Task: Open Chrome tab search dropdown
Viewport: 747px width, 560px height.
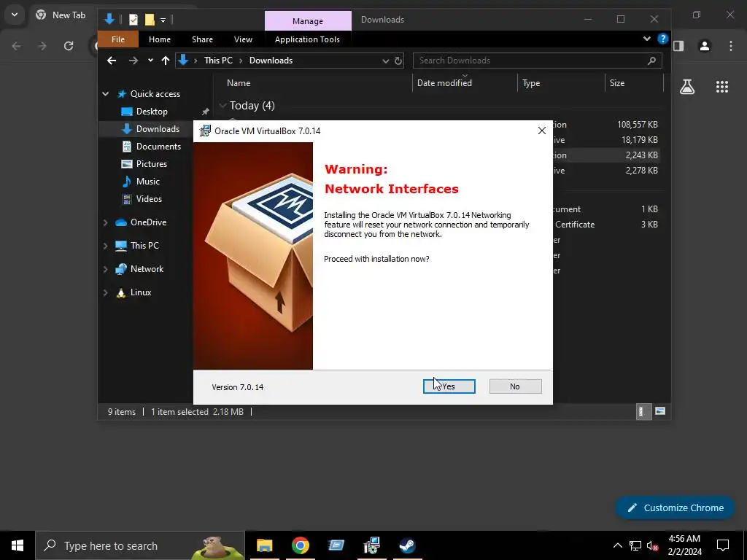Action: (x=15, y=15)
